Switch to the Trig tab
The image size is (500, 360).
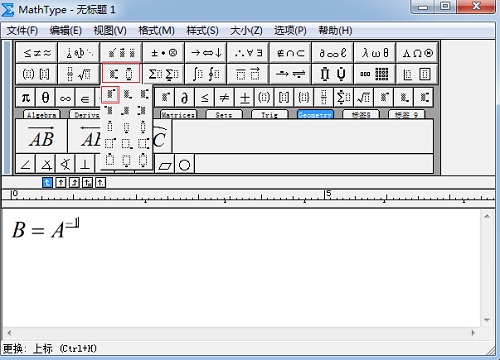(x=269, y=115)
